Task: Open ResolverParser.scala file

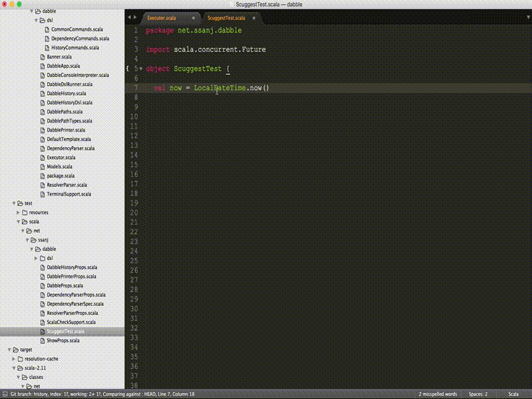Action: (x=67, y=186)
